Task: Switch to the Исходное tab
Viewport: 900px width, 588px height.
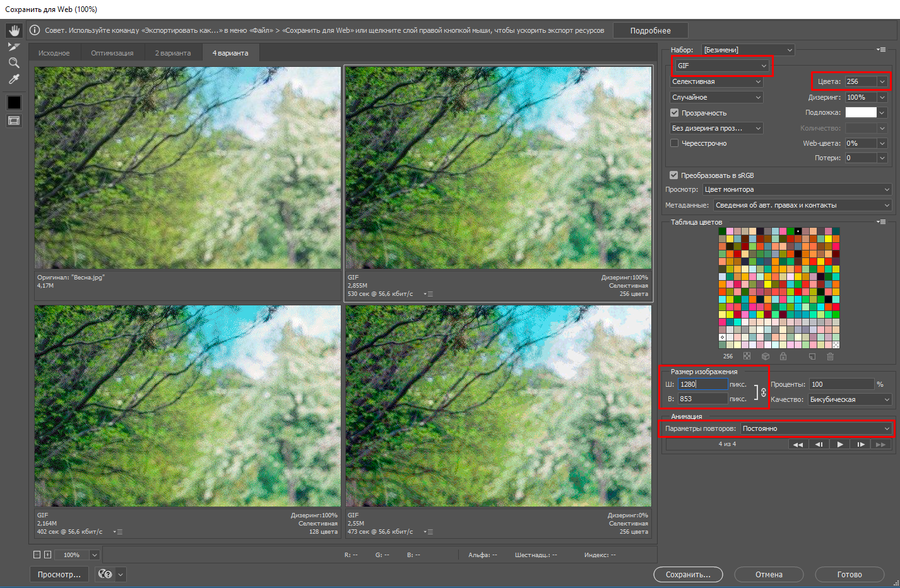Action: [x=54, y=53]
